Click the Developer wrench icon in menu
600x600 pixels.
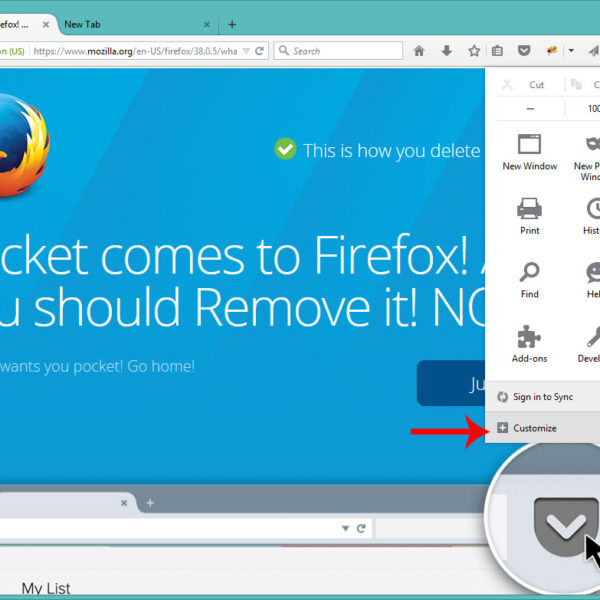tap(593, 336)
